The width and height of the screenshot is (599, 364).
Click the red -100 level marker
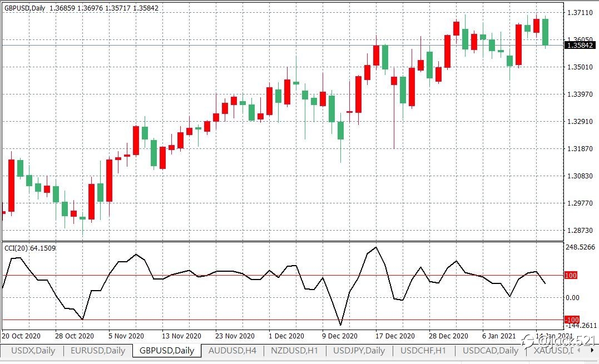pos(572,320)
